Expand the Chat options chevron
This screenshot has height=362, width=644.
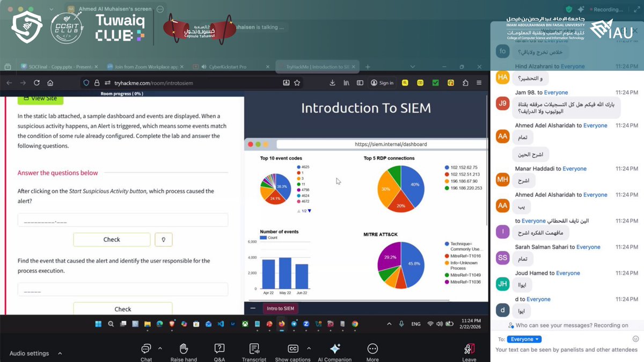tap(160, 348)
